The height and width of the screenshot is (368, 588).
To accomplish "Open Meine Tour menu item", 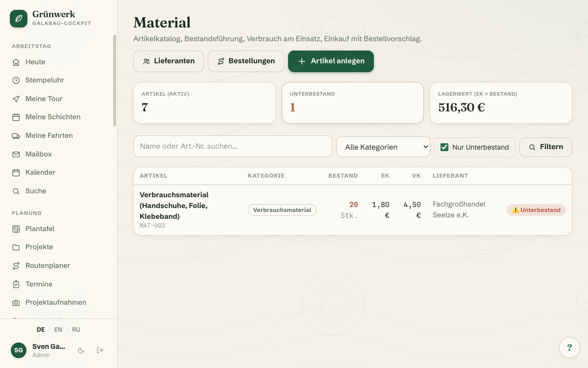I will (59, 99).
